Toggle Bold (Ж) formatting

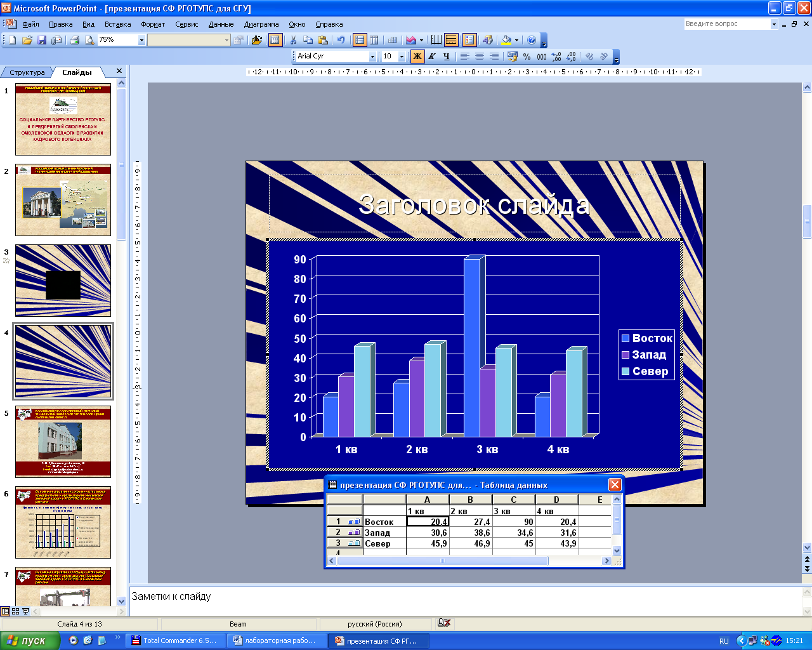[x=417, y=56]
